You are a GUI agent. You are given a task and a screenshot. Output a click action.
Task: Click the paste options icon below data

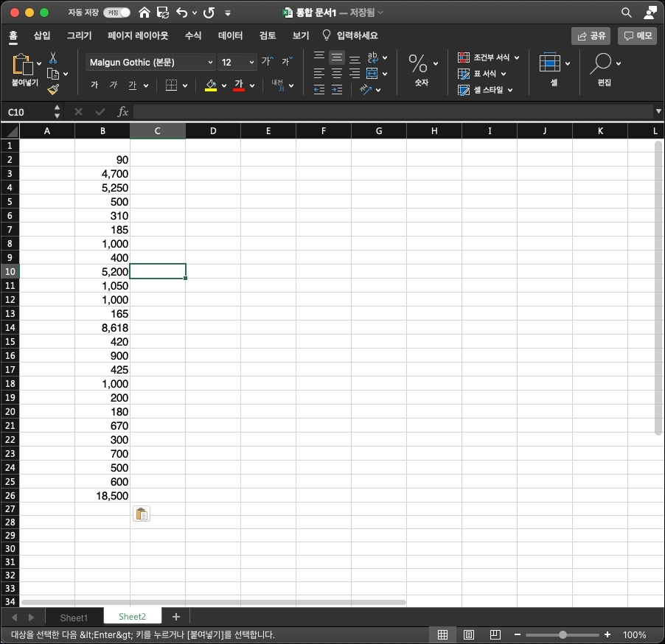pos(142,514)
